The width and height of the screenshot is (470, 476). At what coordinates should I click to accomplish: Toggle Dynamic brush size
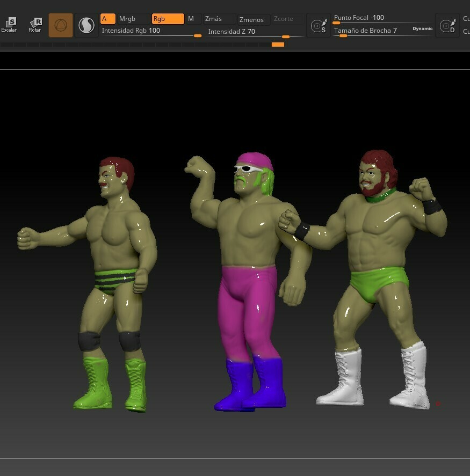click(x=422, y=29)
